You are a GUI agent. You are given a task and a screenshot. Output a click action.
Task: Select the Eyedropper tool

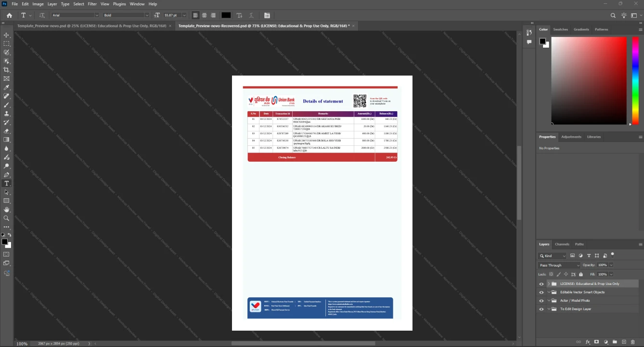(7, 88)
